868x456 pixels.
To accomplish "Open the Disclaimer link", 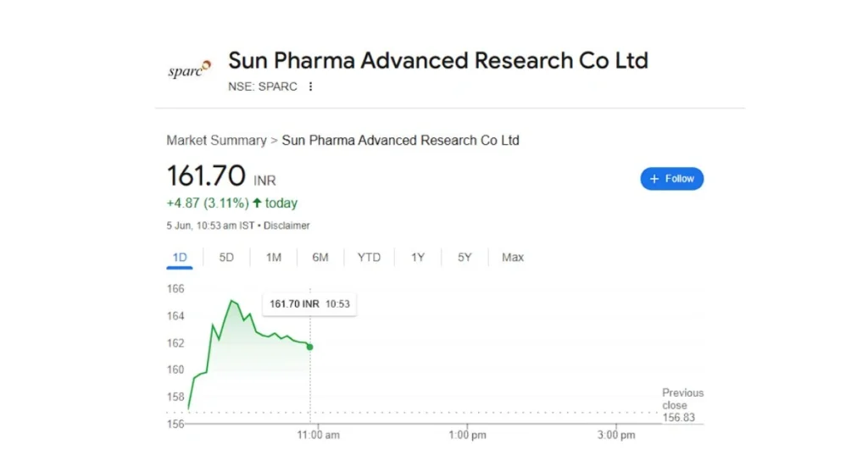I will [x=287, y=225].
